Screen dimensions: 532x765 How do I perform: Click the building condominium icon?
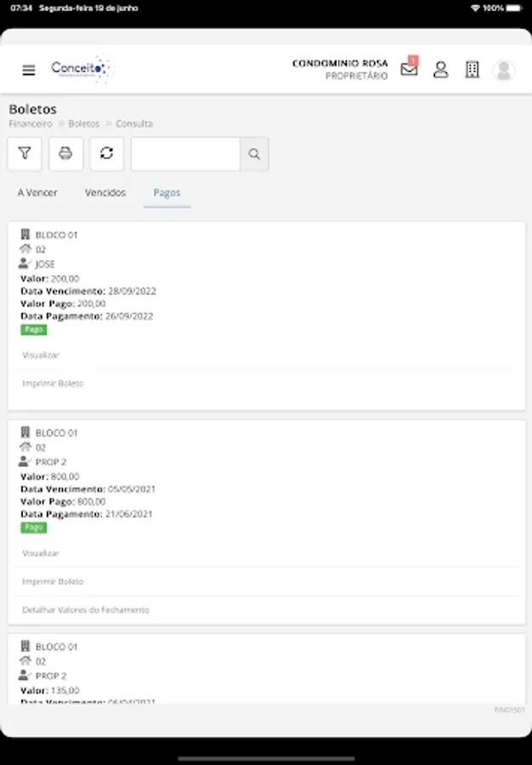click(473, 70)
